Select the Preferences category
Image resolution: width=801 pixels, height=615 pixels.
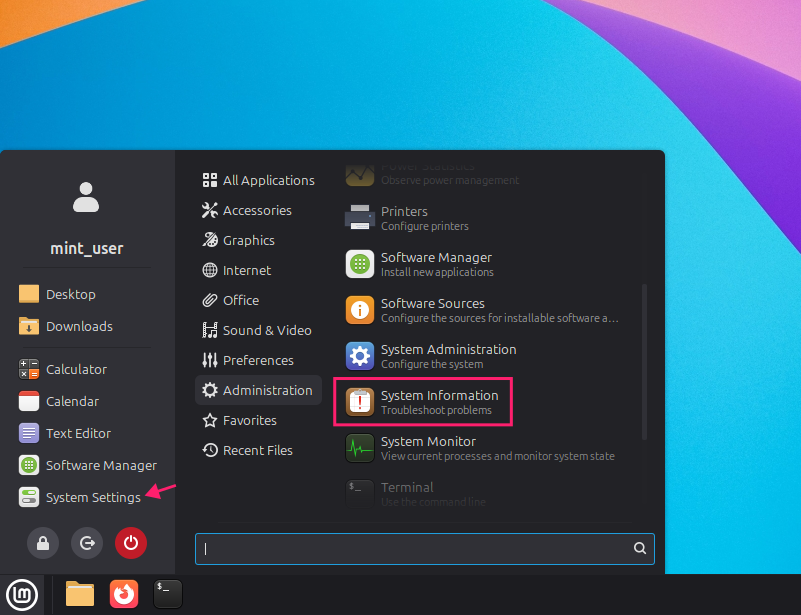(258, 360)
